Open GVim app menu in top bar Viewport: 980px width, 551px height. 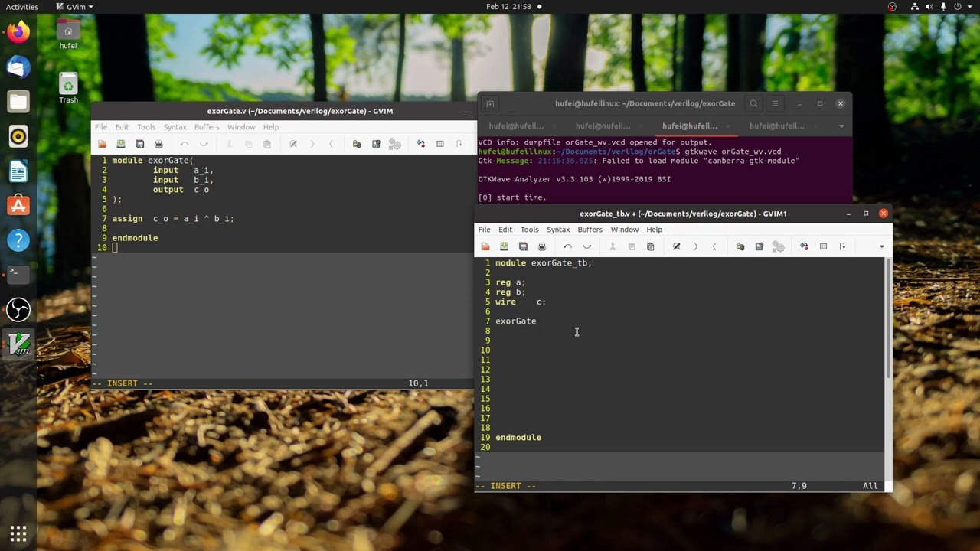pyautogui.click(x=75, y=7)
